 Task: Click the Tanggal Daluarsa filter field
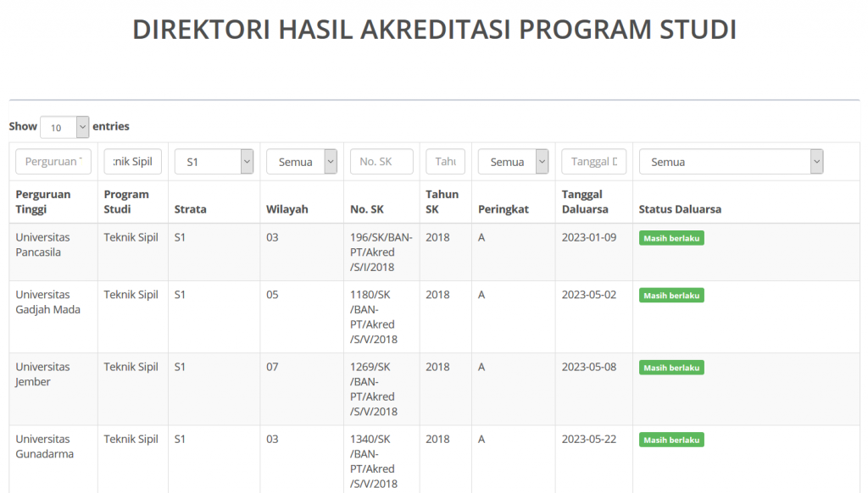pos(594,162)
